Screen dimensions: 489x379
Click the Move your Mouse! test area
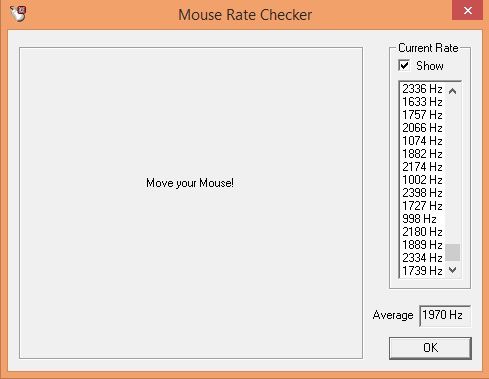pos(191,203)
